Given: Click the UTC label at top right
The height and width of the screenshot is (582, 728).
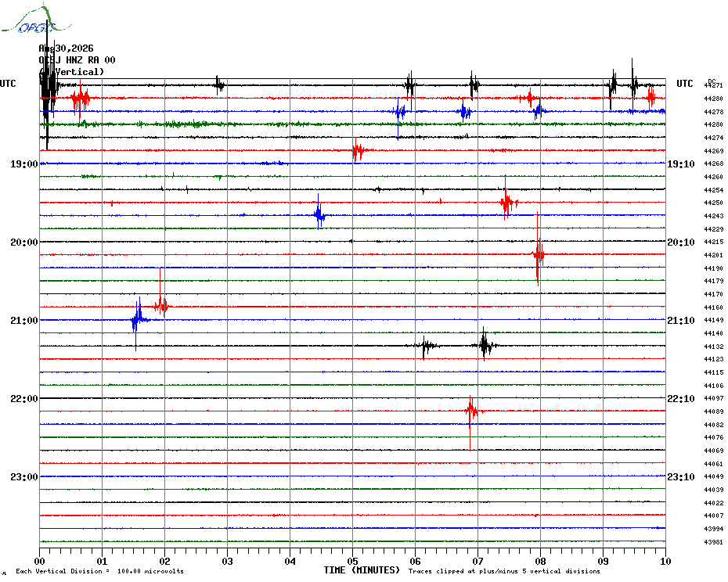Looking at the screenshot, I should point(684,84).
